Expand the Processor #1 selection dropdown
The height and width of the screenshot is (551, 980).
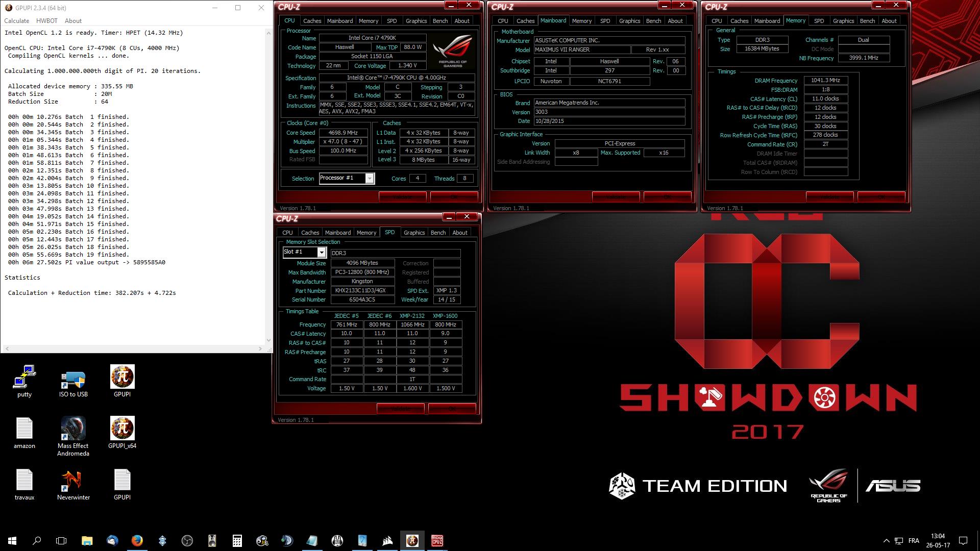pyautogui.click(x=370, y=179)
